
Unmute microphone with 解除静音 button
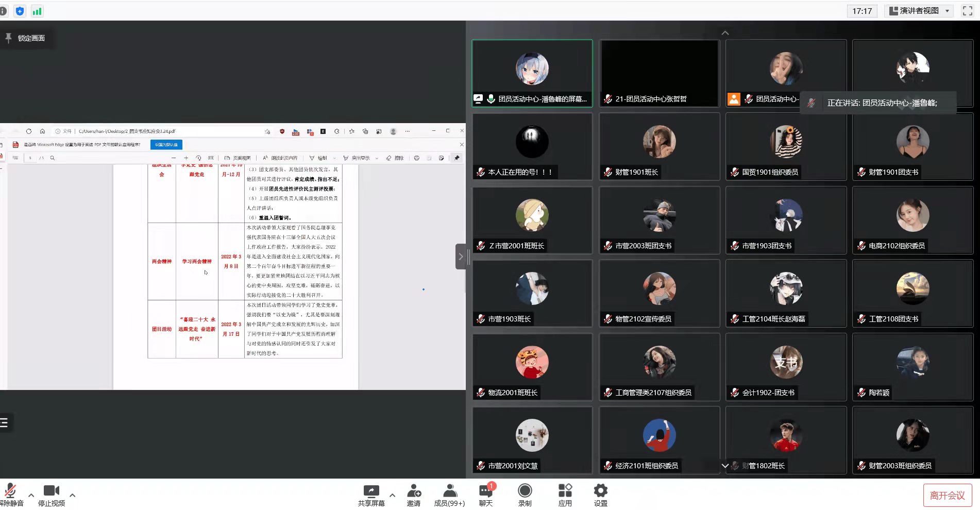[10, 491]
